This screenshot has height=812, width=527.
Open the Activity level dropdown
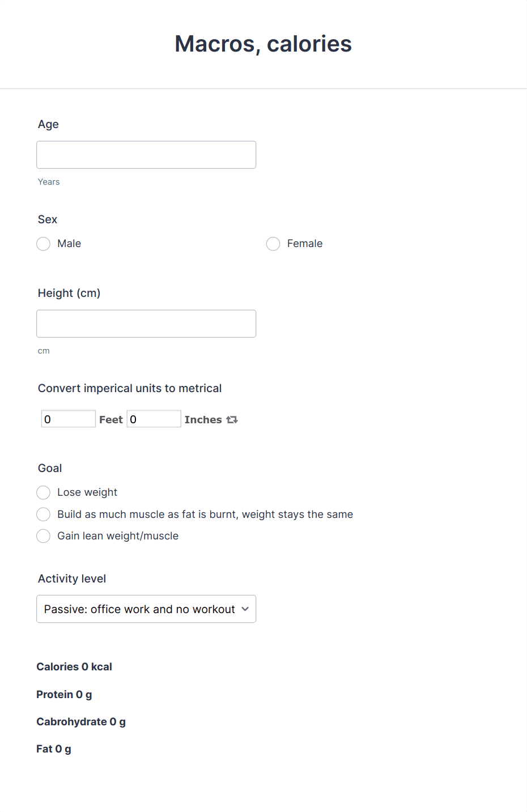point(146,609)
